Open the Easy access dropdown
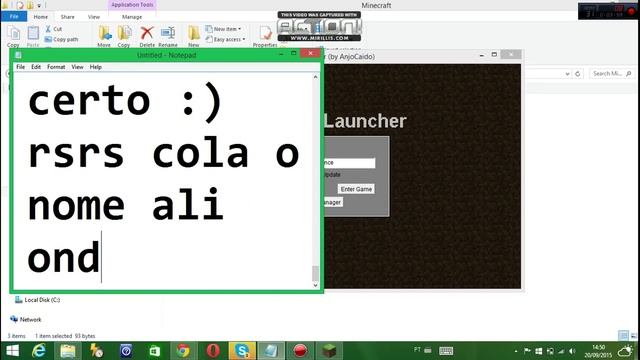Viewport: 640px width, 360px height. coord(225,39)
